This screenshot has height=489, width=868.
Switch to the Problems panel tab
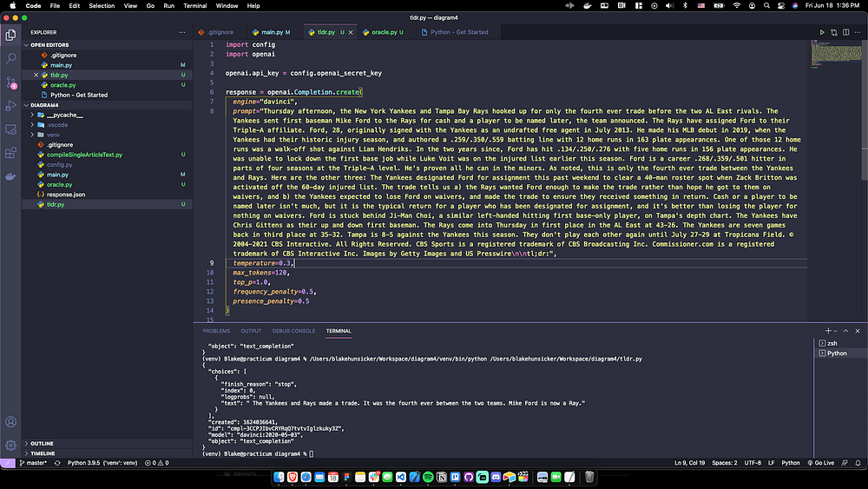pos(216,331)
